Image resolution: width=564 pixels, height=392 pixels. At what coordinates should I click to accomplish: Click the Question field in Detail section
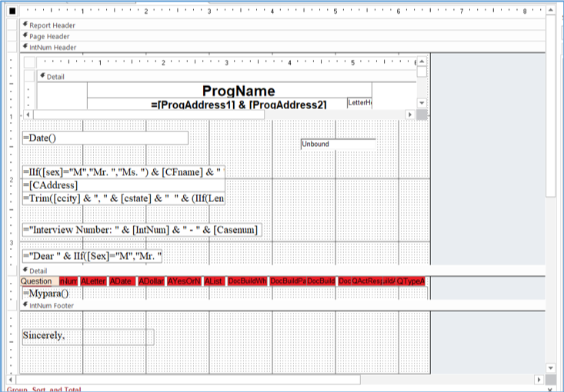click(x=37, y=282)
